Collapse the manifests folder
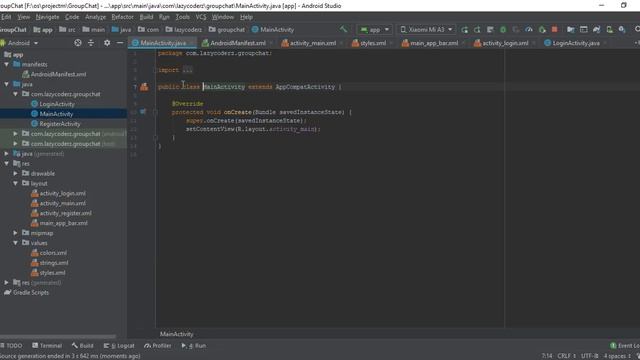 click(x=7, y=64)
